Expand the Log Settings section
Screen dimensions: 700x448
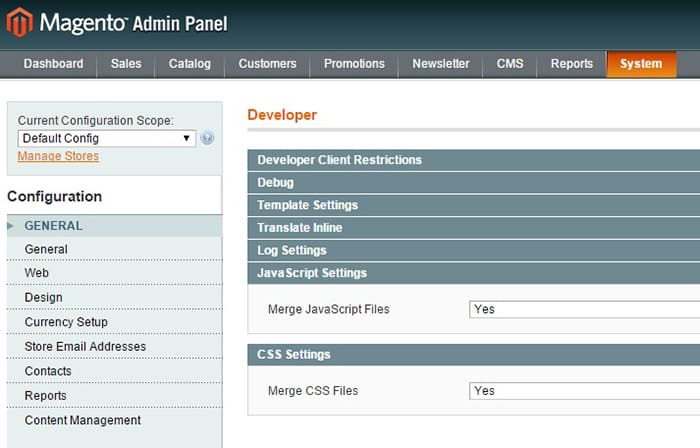pos(291,250)
